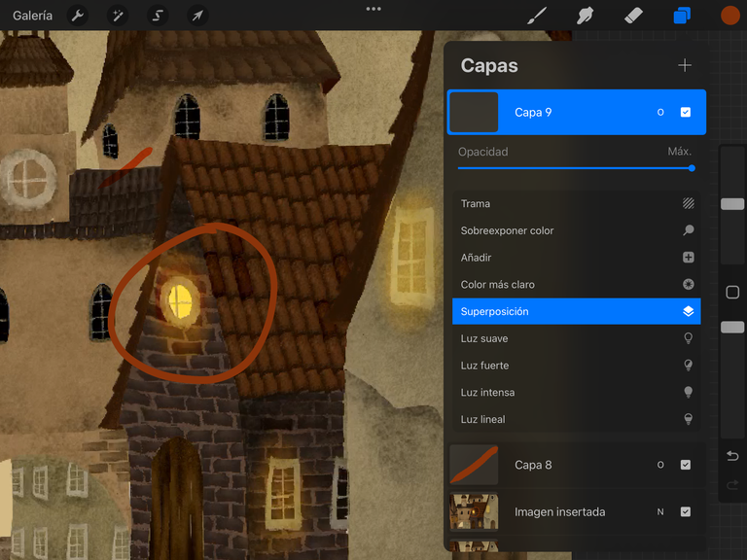Select the Eraser tool

click(x=633, y=16)
